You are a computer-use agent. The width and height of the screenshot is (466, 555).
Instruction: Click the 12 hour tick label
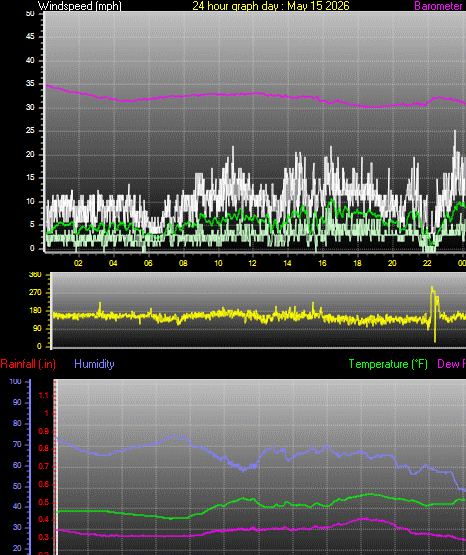click(x=252, y=263)
